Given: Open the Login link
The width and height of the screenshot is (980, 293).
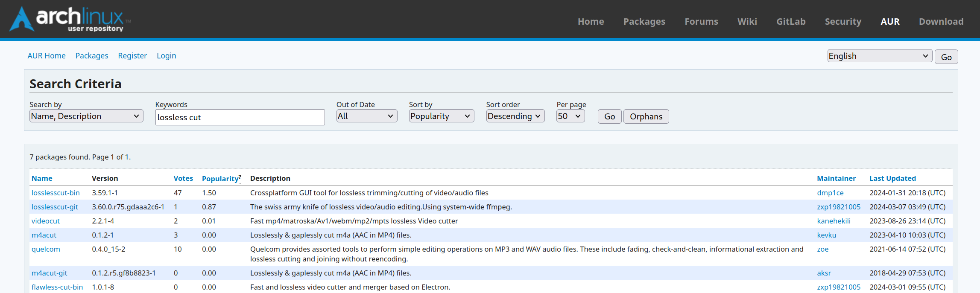Looking at the screenshot, I should [166, 56].
